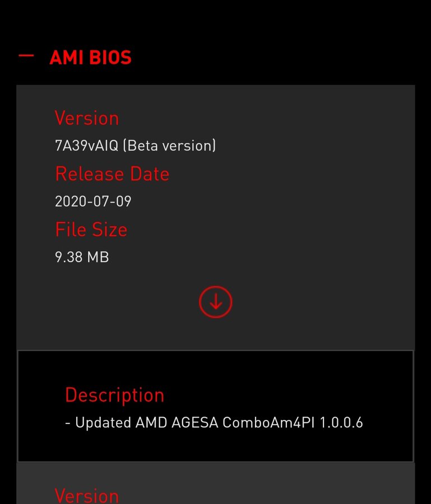This screenshot has height=504, width=431.
Task: Click the first red Version label
Action: pyautogui.click(x=87, y=118)
